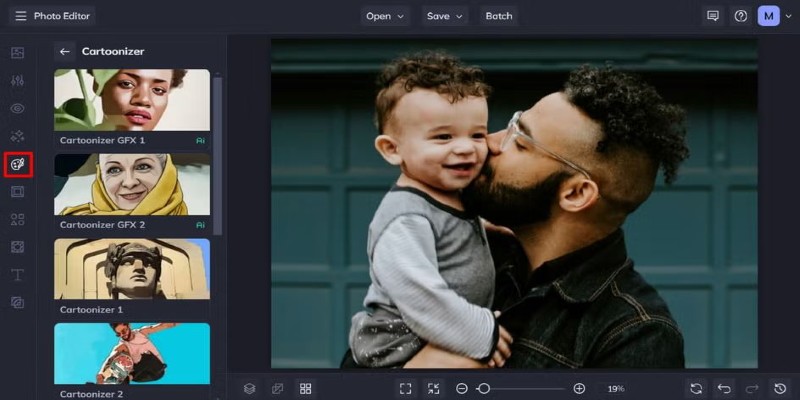Expand the Open dropdown menu
800x400 pixels.
[385, 16]
